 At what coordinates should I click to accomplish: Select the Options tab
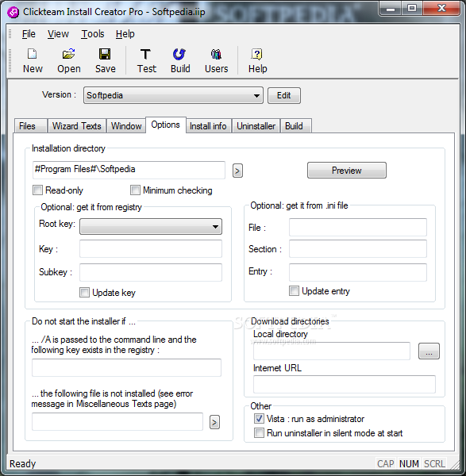pyautogui.click(x=166, y=125)
